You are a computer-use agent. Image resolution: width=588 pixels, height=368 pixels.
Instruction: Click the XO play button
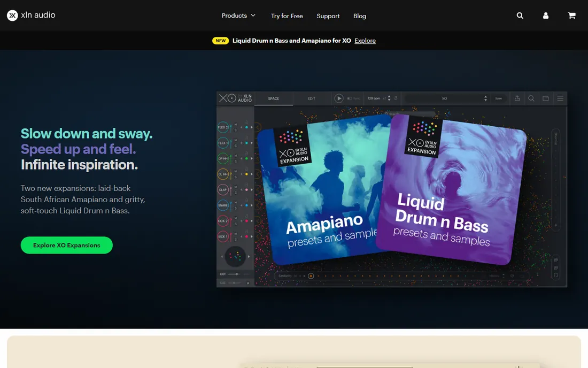(x=338, y=98)
